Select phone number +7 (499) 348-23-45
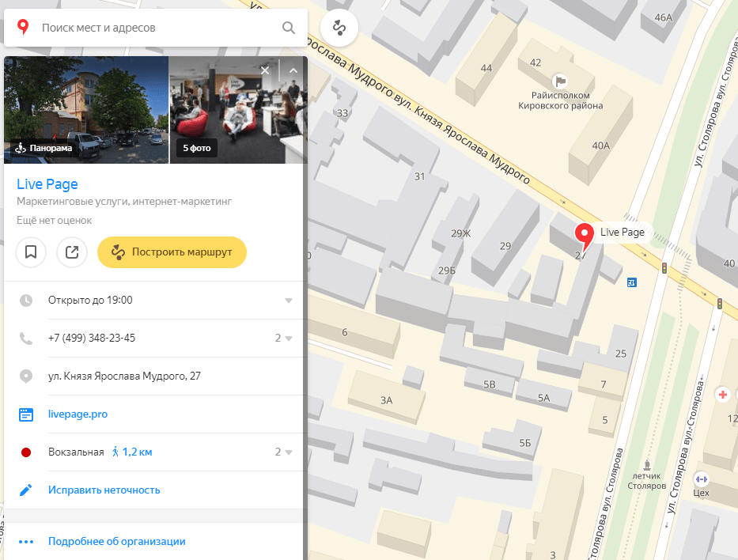 pyautogui.click(x=91, y=339)
